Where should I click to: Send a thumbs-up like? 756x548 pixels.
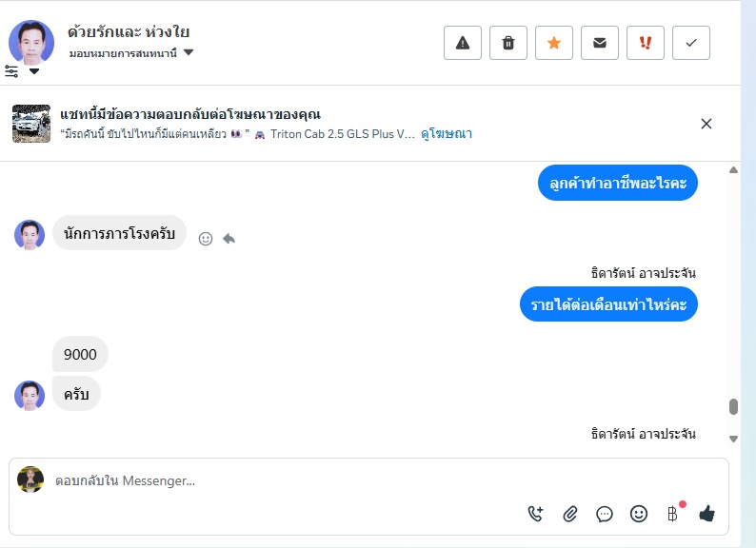point(706,514)
